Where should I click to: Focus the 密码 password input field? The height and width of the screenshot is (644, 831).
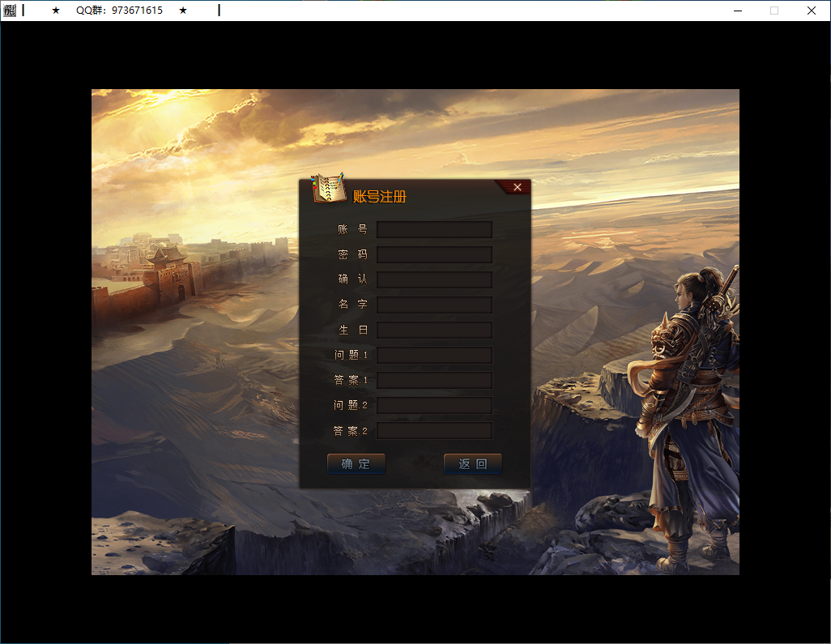[x=435, y=254]
